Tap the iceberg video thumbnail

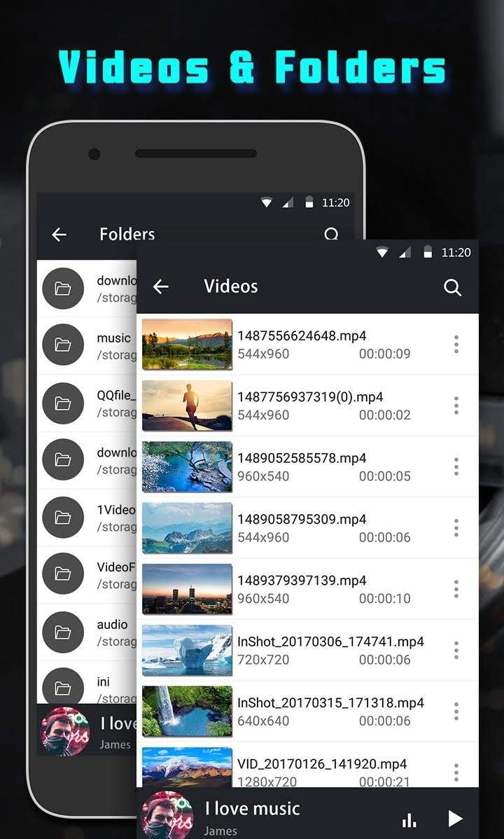188,650
